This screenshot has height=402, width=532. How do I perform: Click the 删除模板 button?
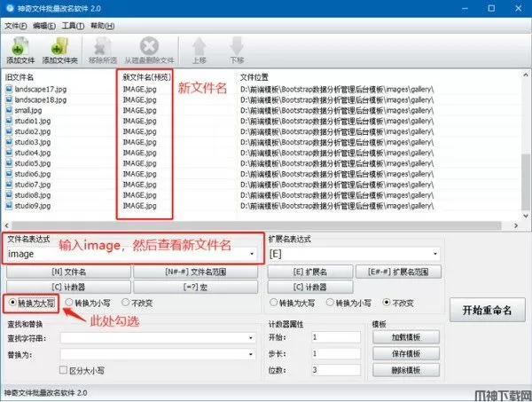(x=406, y=370)
